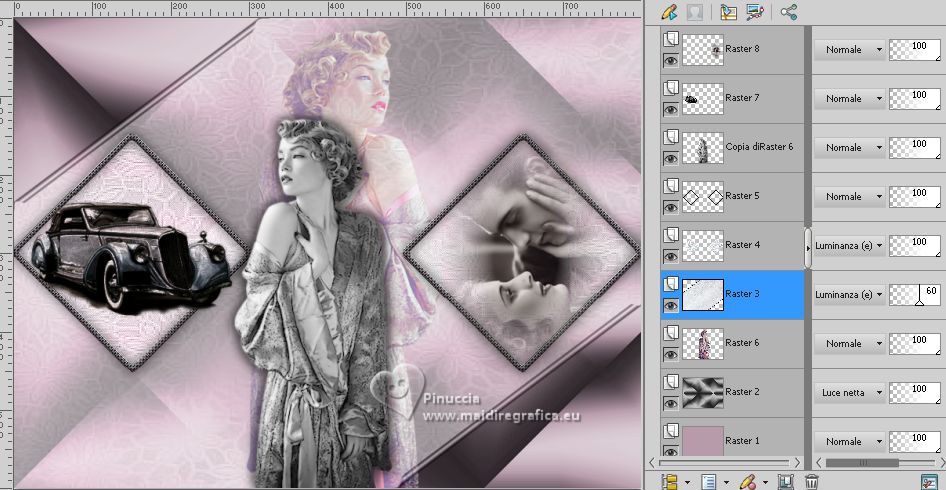Image resolution: width=946 pixels, height=490 pixels.
Task: Click the layer link icon on Raster 5
Action: 670,186
